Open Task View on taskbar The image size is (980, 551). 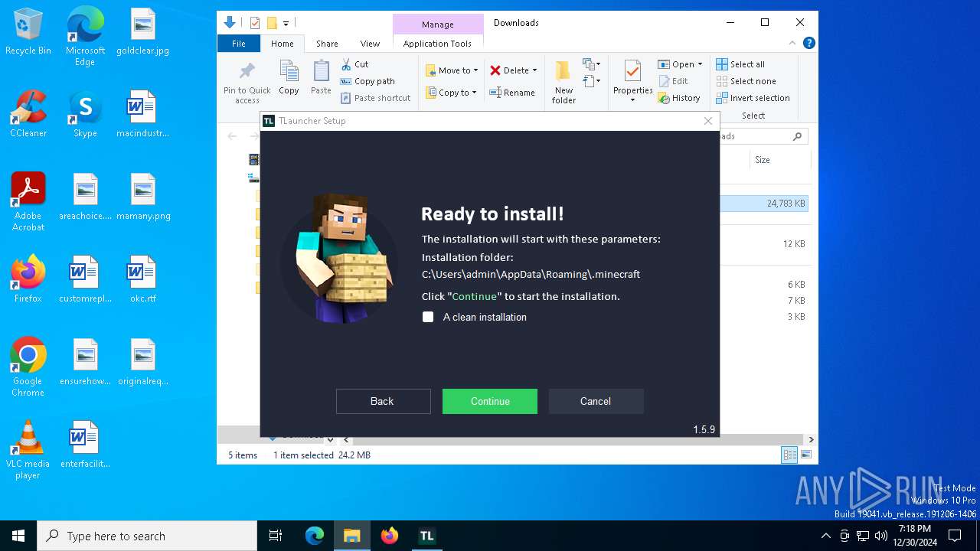click(x=276, y=536)
